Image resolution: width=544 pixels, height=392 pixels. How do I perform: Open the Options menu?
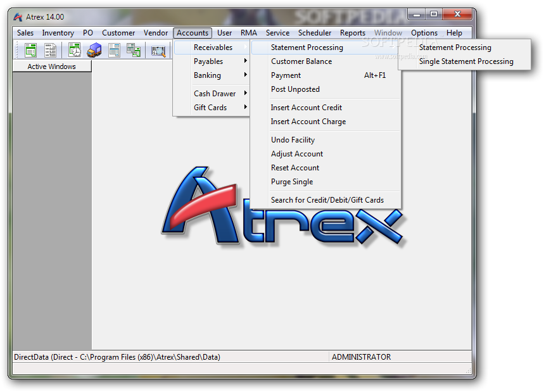[x=424, y=33]
